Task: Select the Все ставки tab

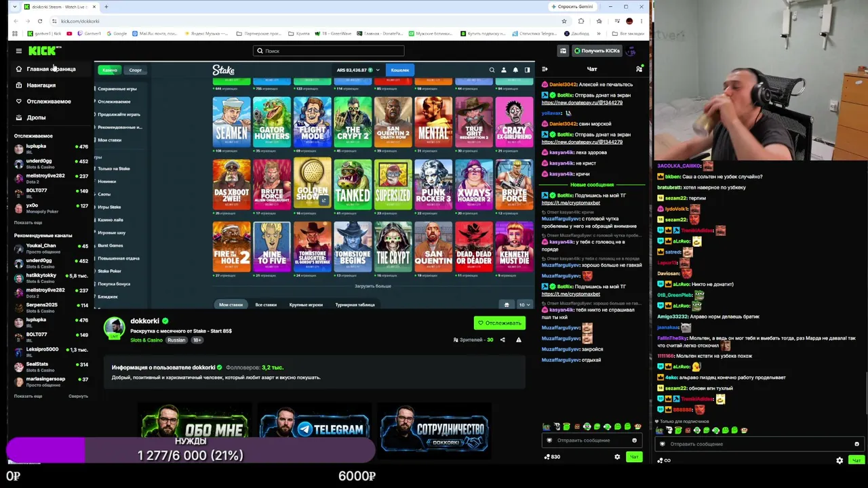Action: pos(266,304)
